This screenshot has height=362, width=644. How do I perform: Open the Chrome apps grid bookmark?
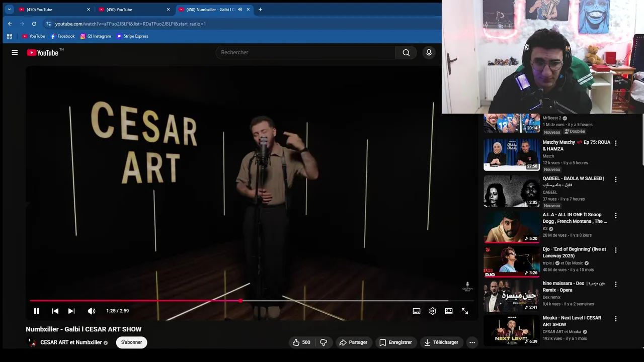[9, 36]
